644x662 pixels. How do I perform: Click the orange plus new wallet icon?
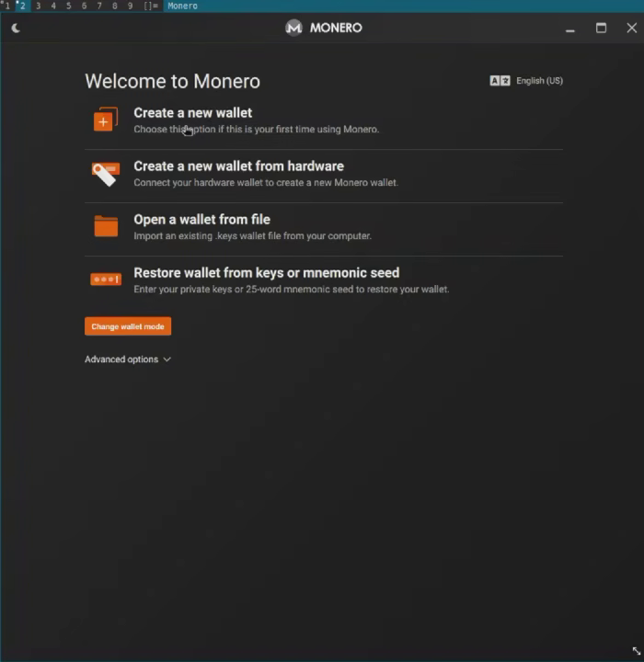[105, 119]
